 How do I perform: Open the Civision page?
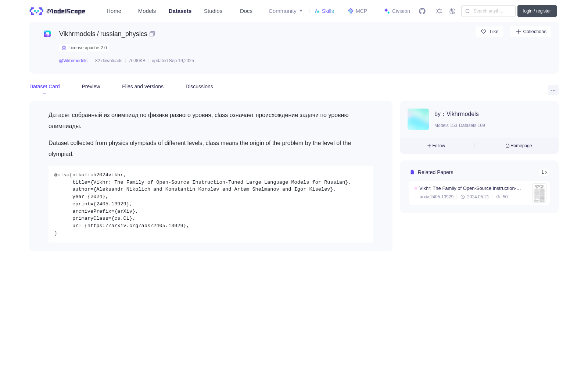[397, 11]
